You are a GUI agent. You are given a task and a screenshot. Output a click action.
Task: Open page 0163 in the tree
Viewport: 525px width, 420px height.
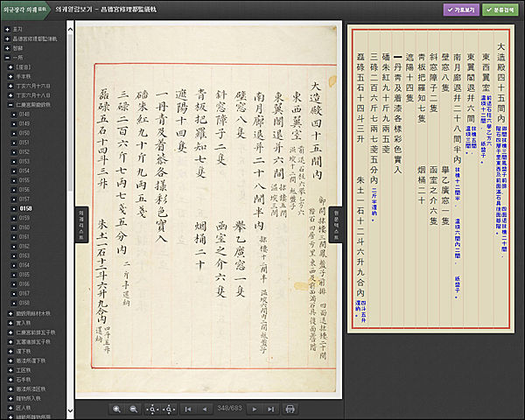24,255
